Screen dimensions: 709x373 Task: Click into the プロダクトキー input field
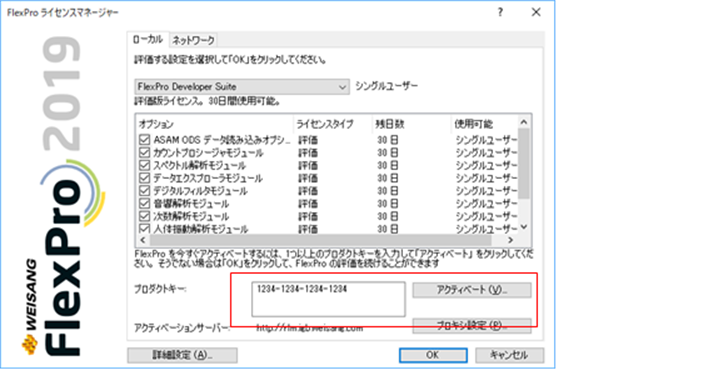tap(328, 299)
